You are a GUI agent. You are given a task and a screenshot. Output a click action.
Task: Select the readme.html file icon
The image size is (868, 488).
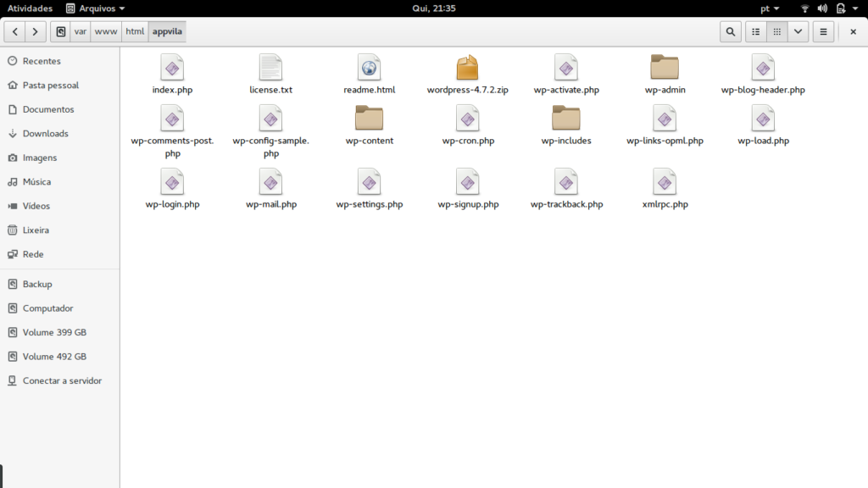[x=369, y=69]
